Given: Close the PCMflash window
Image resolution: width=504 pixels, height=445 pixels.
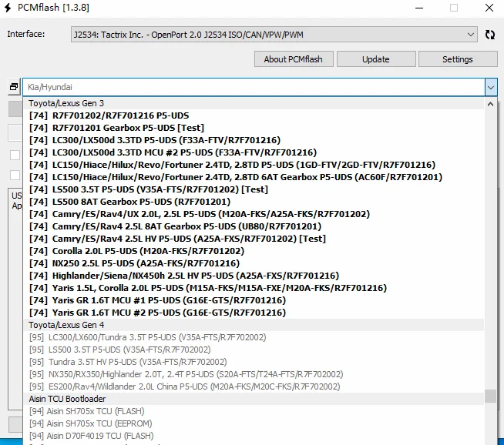Looking at the screenshot, I should [489, 8].
